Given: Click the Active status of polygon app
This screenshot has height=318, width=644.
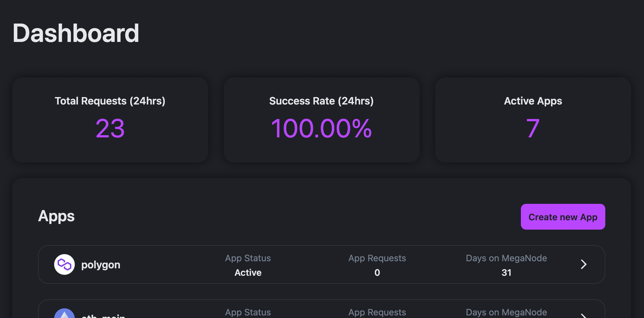Looking at the screenshot, I should pos(248,273).
